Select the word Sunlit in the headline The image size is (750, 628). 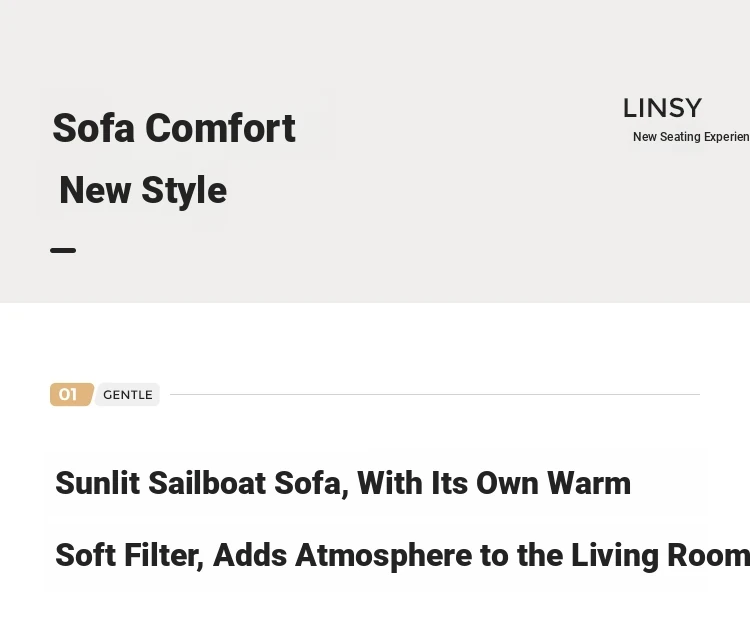pos(98,483)
